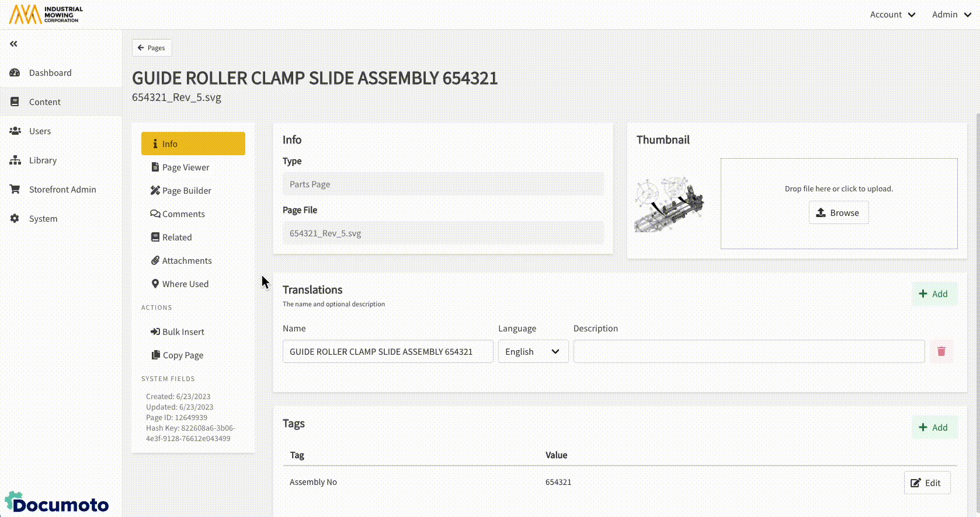Click Browse to upload a thumbnail

838,213
